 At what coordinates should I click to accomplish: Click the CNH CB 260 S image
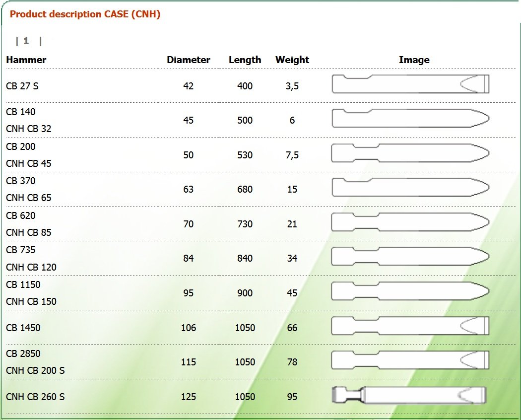tap(409, 395)
